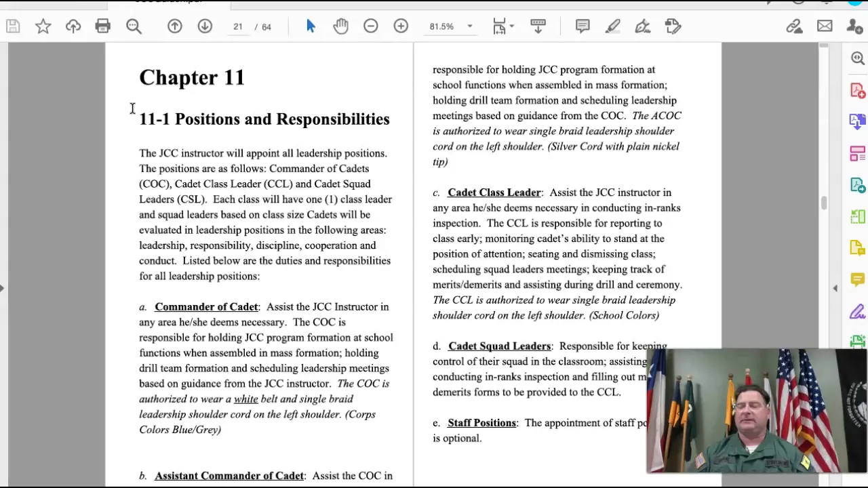Click '(Corps Colors Blue/Grey)' italic text

257,422
